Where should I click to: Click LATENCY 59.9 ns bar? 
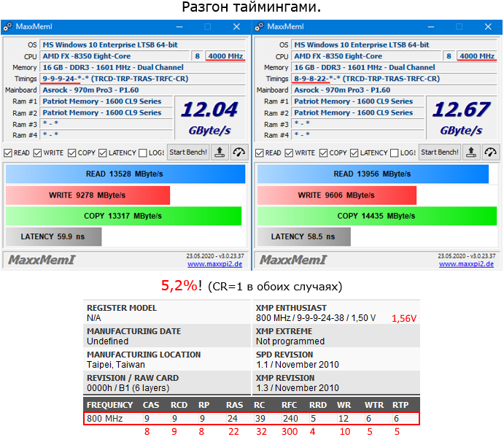54,237
